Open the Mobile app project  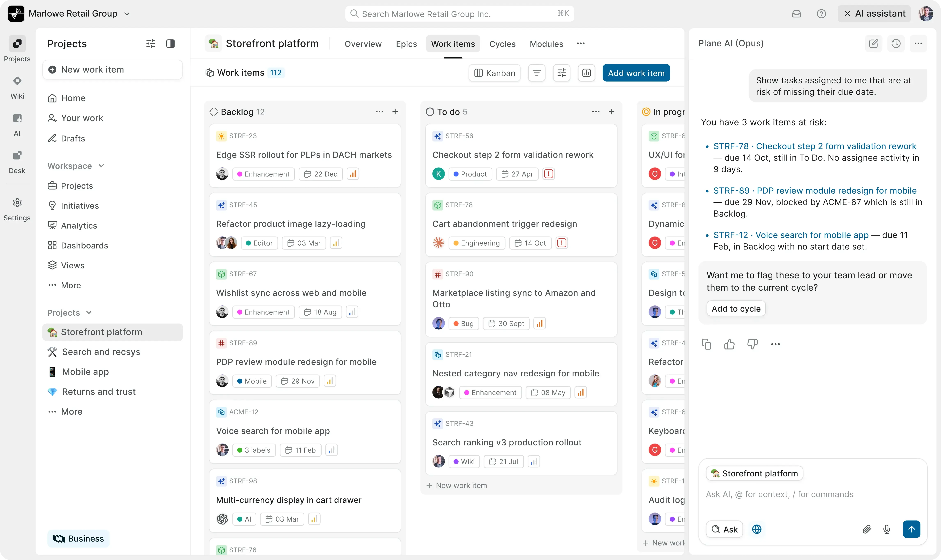pyautogui.click(x=112, y=372)
